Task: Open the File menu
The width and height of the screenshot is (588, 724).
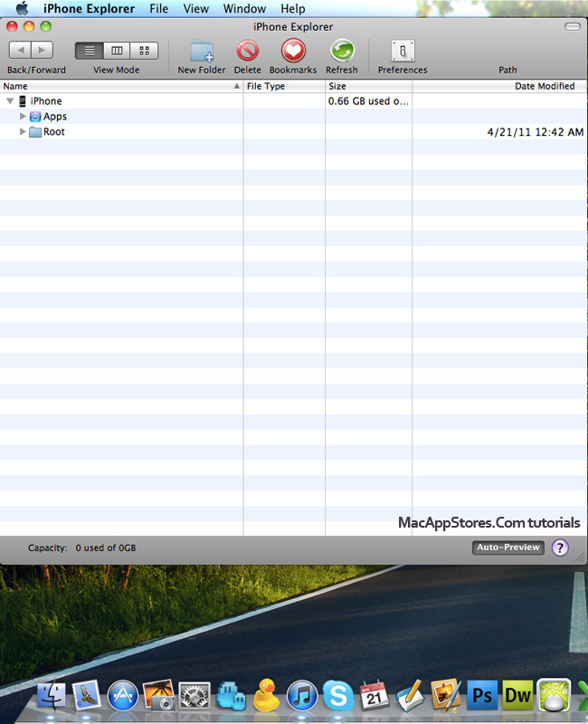Action: (159, 8)
